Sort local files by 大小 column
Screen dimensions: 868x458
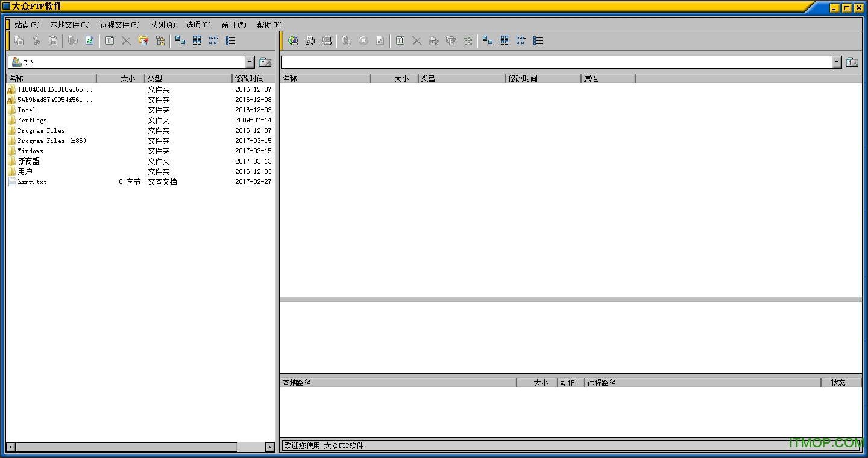(121, 78)
